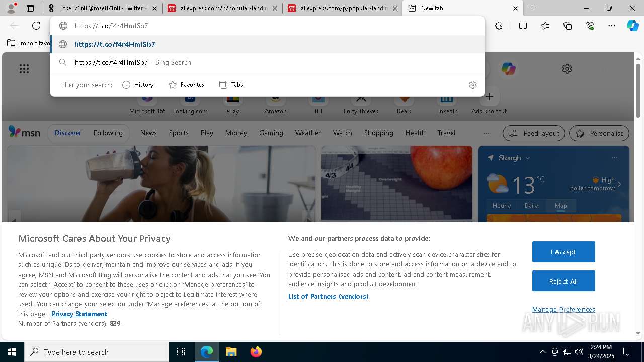Select the Following feed tab
The height and width of the screenshot is (362, 644).
pos(108,133)
